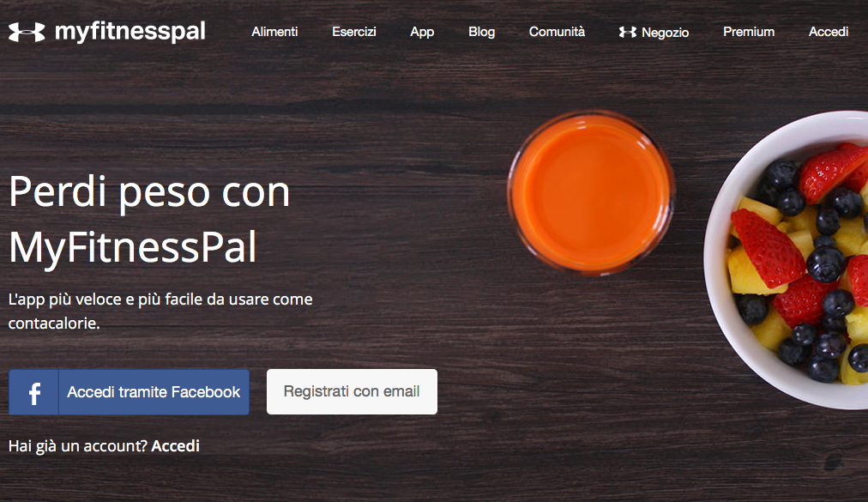This screenshot has height=502, width=868.
Task: Click the Facebook f icon
Action: coord(33,392)
